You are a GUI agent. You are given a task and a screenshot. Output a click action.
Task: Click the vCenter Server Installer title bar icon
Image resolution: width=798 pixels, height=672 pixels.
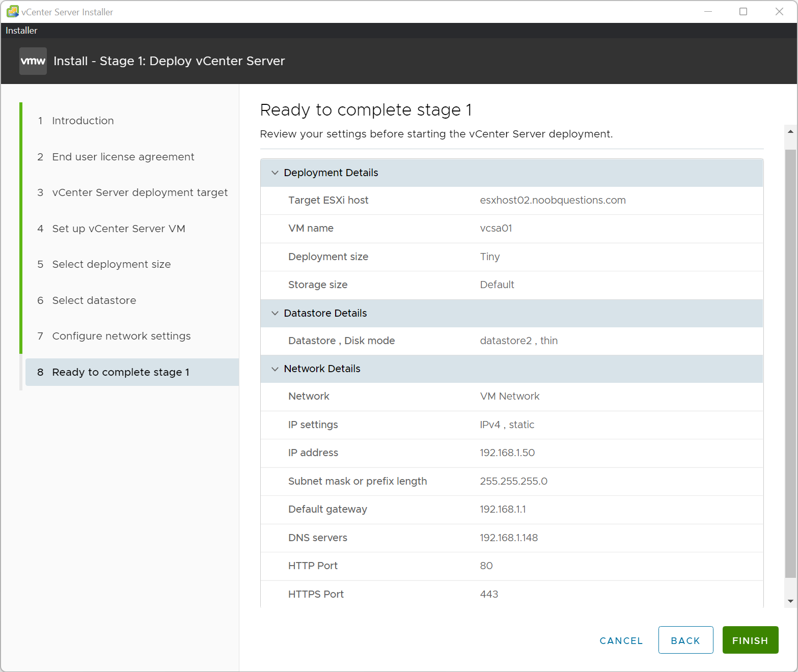click(x=12, y=11)
